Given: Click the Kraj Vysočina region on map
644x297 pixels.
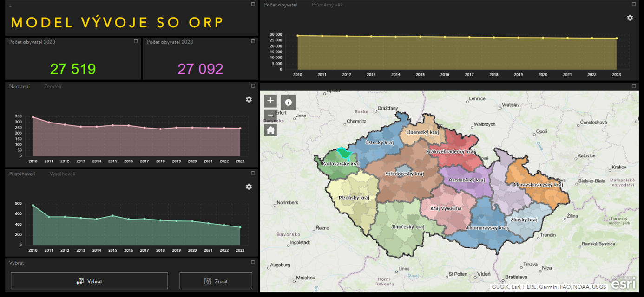Looking at the screenshot, I should pyautogui.click(x=446, y=208).
